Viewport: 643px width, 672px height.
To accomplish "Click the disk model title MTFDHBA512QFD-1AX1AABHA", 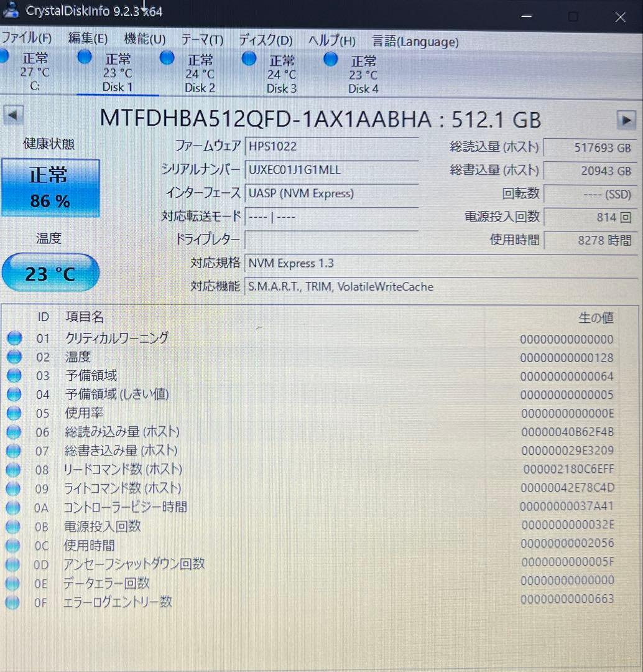I will (266, 119).
